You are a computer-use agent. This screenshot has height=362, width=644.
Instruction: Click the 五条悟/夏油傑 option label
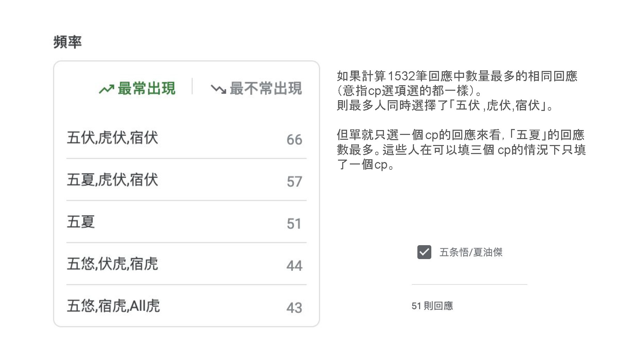coord(471,252)
